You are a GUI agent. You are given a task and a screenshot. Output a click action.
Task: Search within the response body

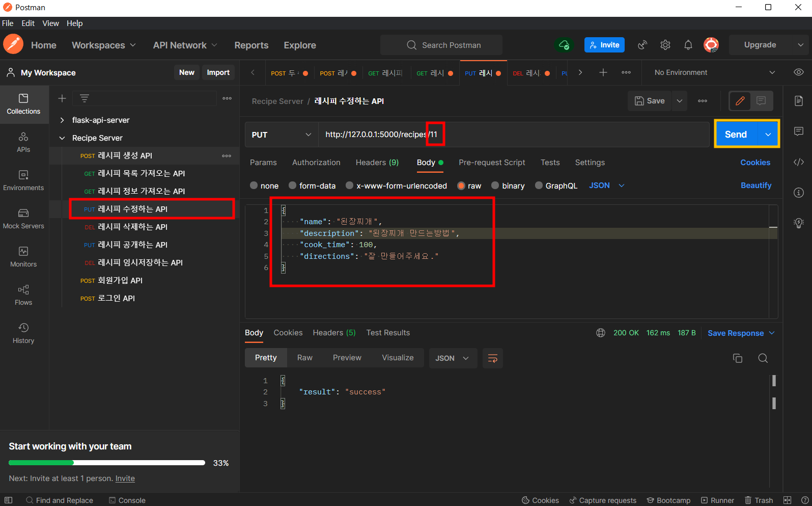point(763,358)
